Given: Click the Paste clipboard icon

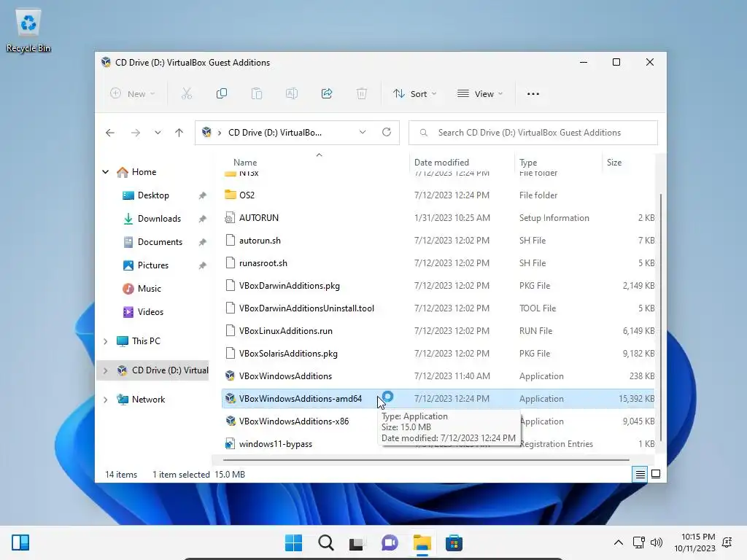Looking at the screenshot, I should tap(257, 94).
